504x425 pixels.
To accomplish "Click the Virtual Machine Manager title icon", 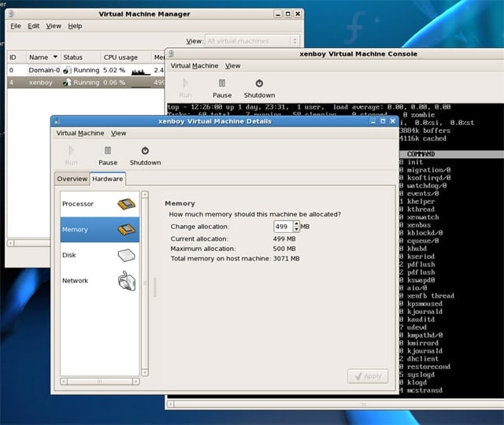I will 11,14.
